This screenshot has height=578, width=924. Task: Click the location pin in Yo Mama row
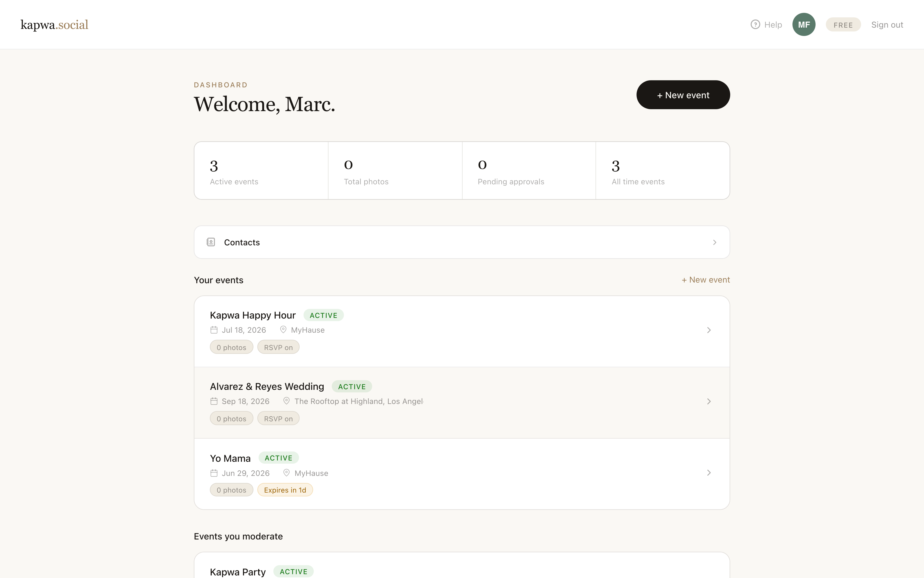(x=286, y=473)
